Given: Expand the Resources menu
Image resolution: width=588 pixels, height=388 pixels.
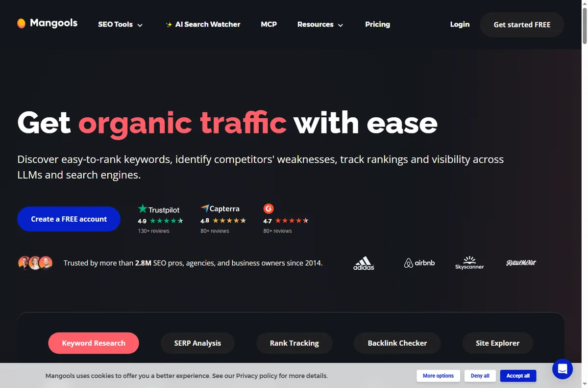Looking at the screenshot, I should (x=320, y=25).
